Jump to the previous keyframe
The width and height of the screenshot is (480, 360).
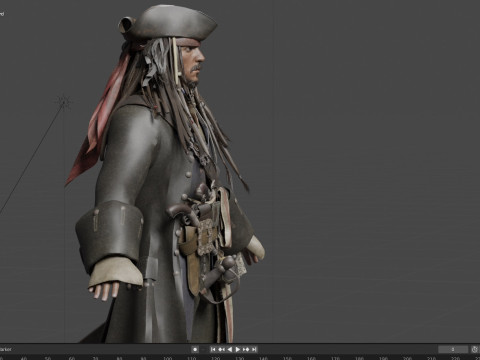221,349
